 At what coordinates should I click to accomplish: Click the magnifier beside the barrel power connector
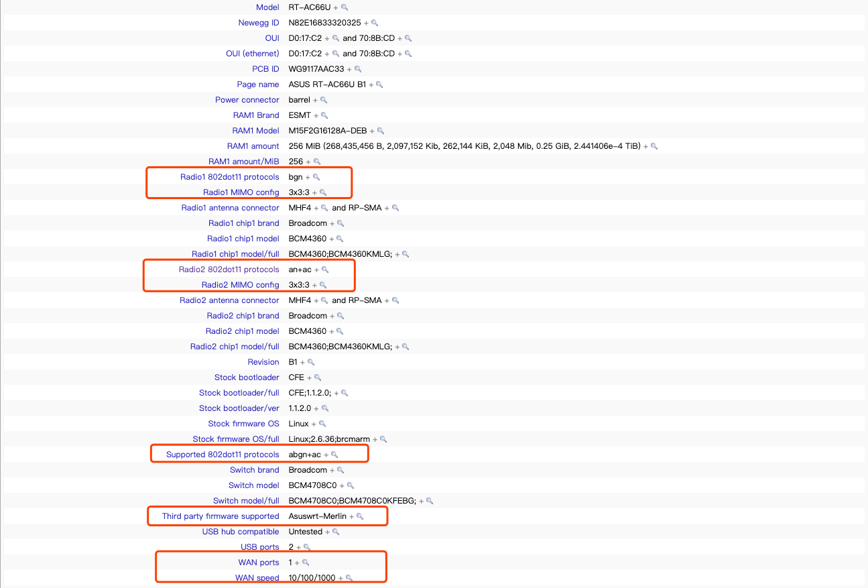click(324, 100)
